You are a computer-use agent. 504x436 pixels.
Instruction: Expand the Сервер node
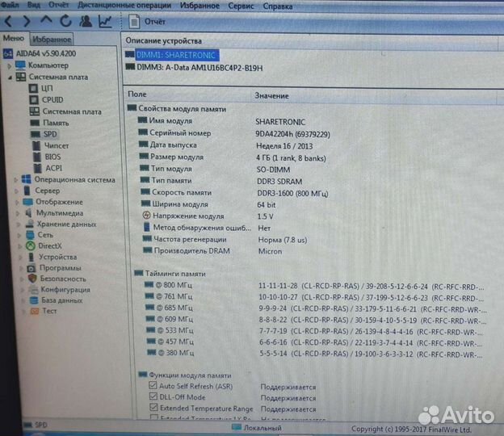[x=17, y=191]
